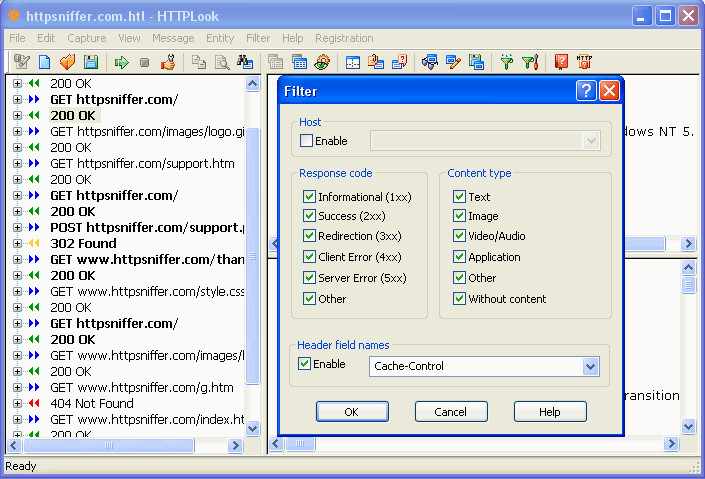Expand GET www.httpsniffer.com/style.css row

coord(17,291)
